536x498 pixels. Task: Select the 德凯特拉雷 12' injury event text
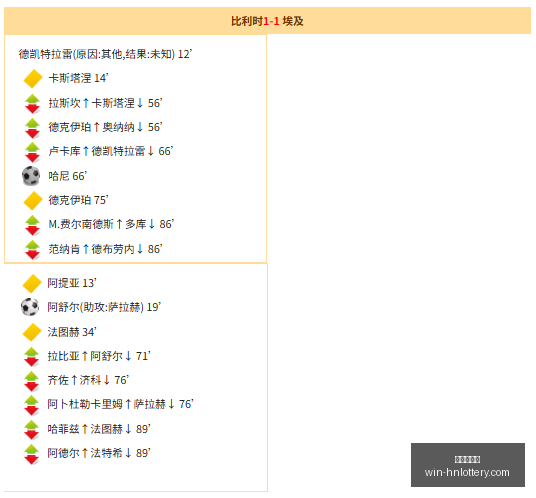[105, 54]
